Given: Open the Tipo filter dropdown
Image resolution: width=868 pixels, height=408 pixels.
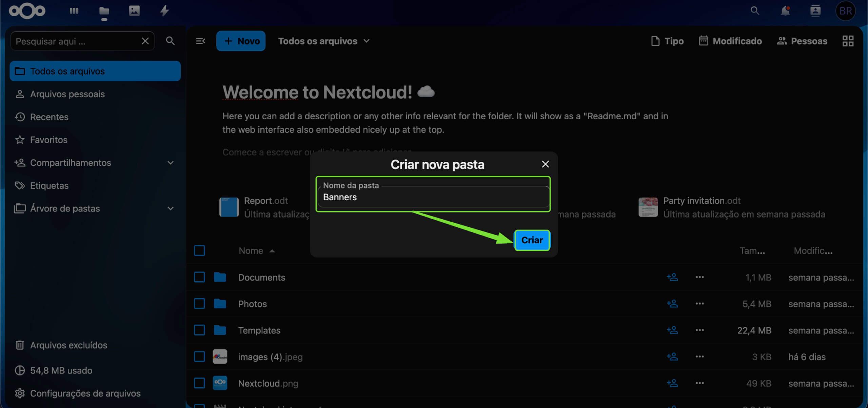Looking at the screenshot, I should click(667, 41).
